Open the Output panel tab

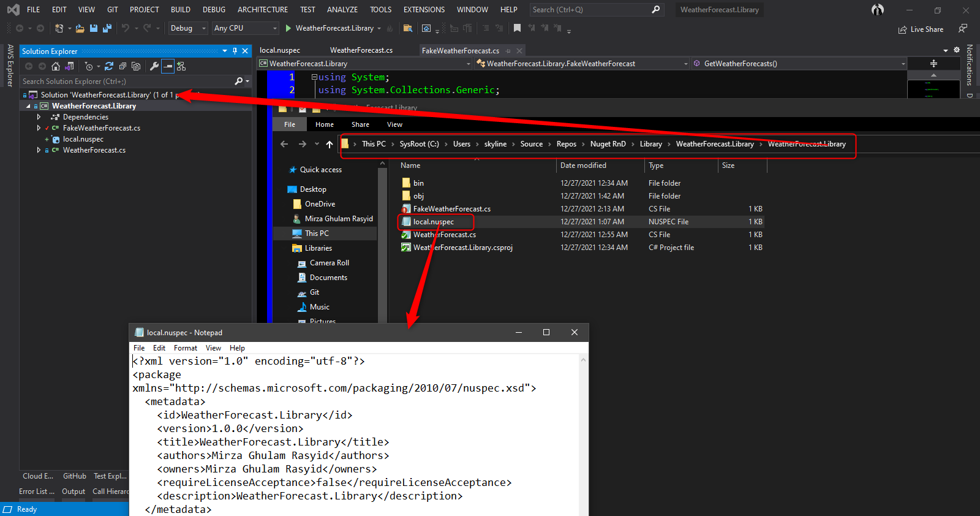pyautogui.click(x=73, y=491)
